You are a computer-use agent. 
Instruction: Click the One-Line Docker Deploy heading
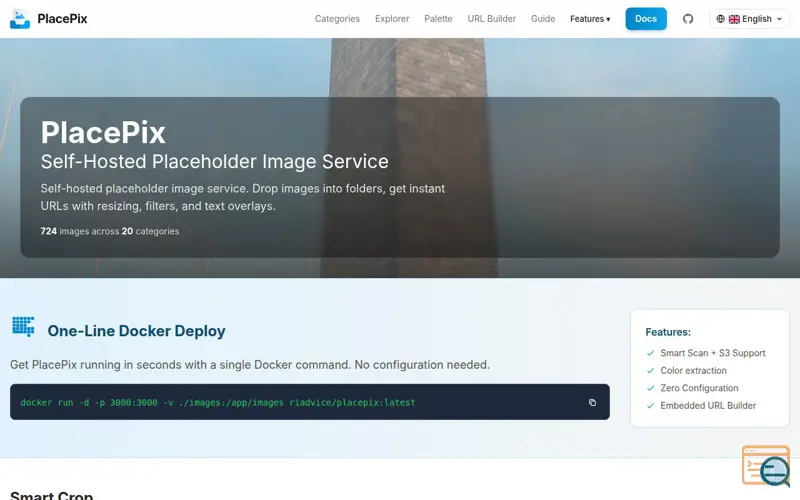pos(136,331)
